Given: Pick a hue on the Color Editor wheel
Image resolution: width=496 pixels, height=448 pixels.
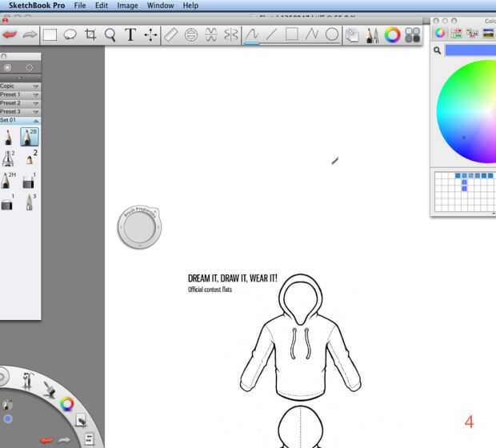Looking at the screenshot, I should coord(466,111).
